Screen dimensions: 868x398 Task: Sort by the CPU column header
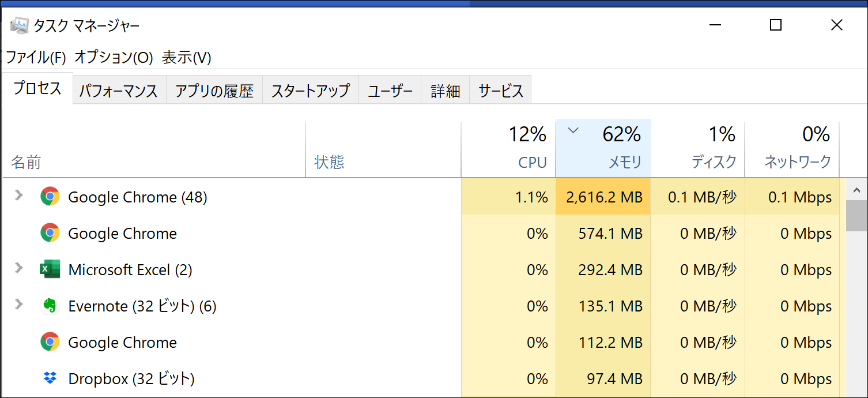[508, 149]
